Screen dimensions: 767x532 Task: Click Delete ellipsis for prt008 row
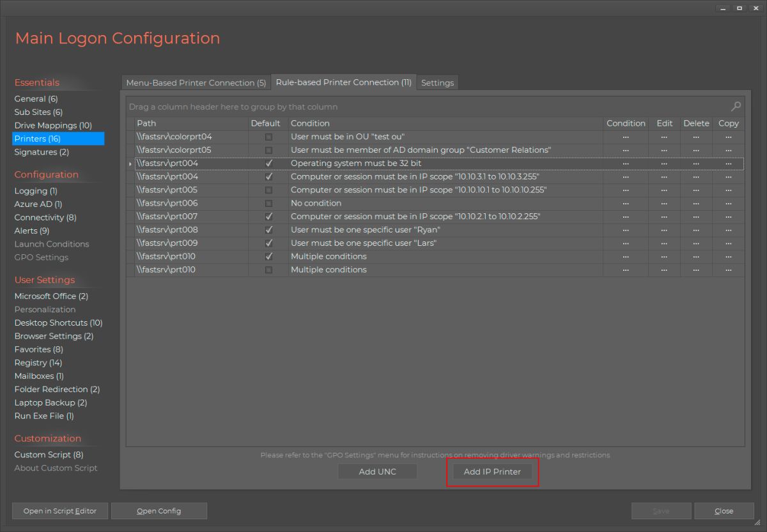click(696, 230)
